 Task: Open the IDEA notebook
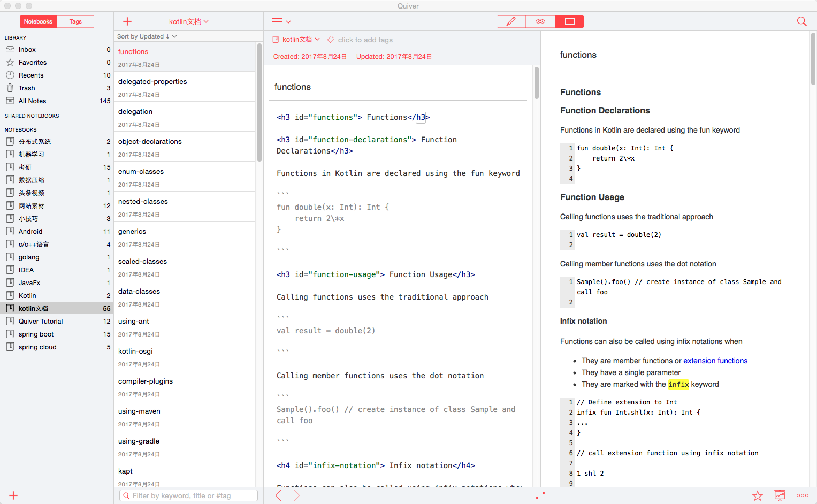[x=57, y=270]
